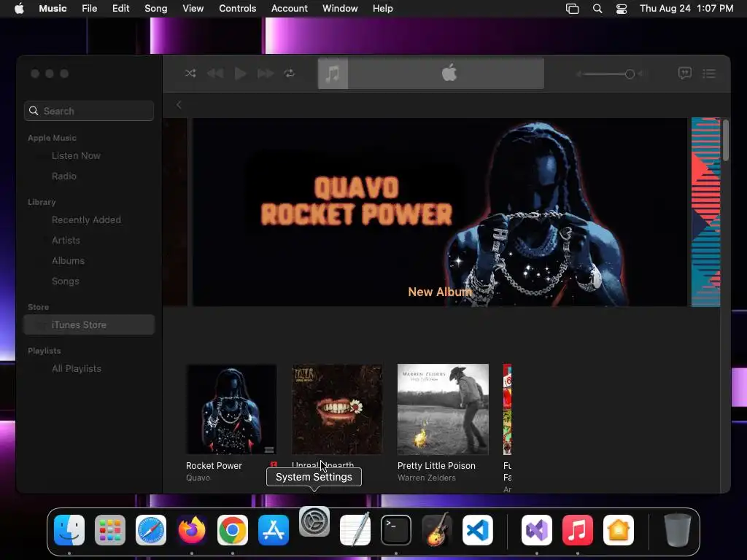Launch GarageBand from the Dock
This screenshot has height=560, width=747.
pyautogui.click(x=437, y=529)
